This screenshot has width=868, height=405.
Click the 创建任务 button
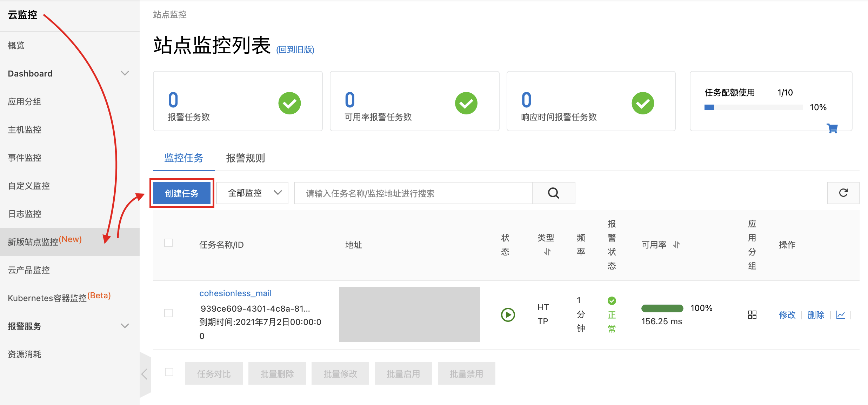pyautogui.click(x=182, y=193)
